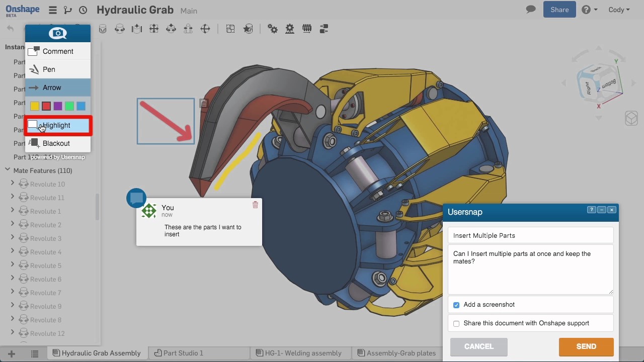This screenshot has height=362, width=644.
Task: Choose the Arrow annotation tool
Action: pos(58,87)
